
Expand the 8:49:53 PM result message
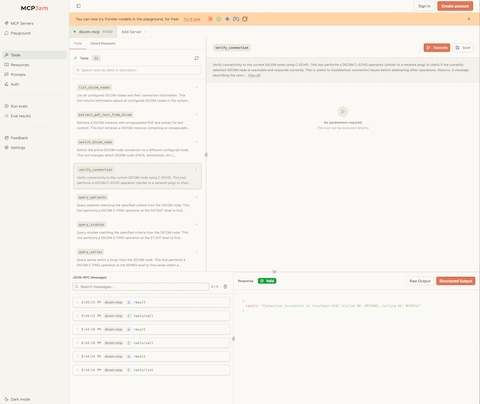[151, 302]
